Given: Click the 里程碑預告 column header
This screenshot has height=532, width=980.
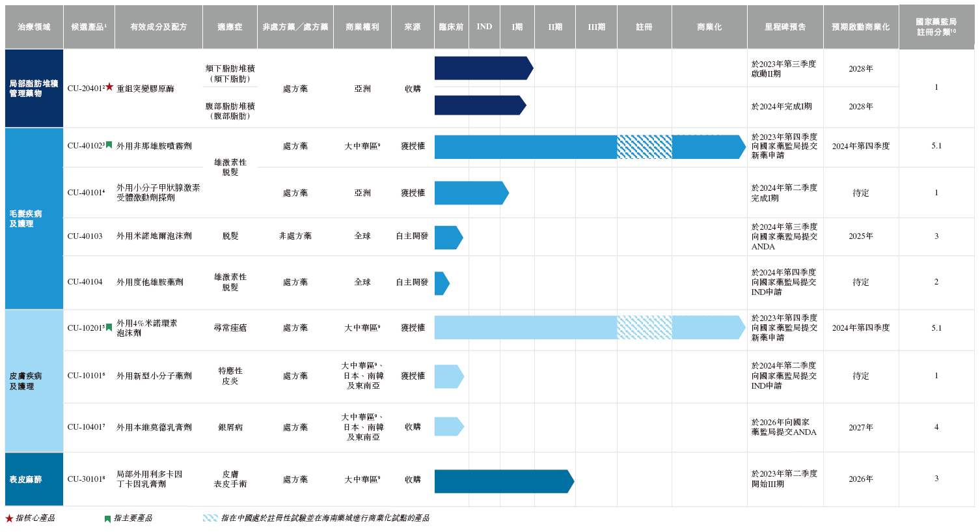Looking at the screenshot, I should point(785,27).
